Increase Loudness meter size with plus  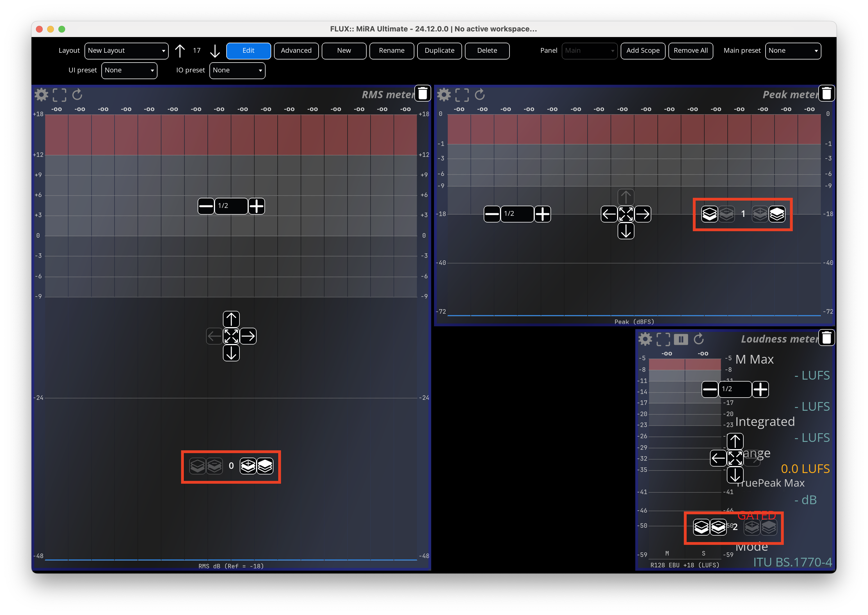tap(760, 389)
